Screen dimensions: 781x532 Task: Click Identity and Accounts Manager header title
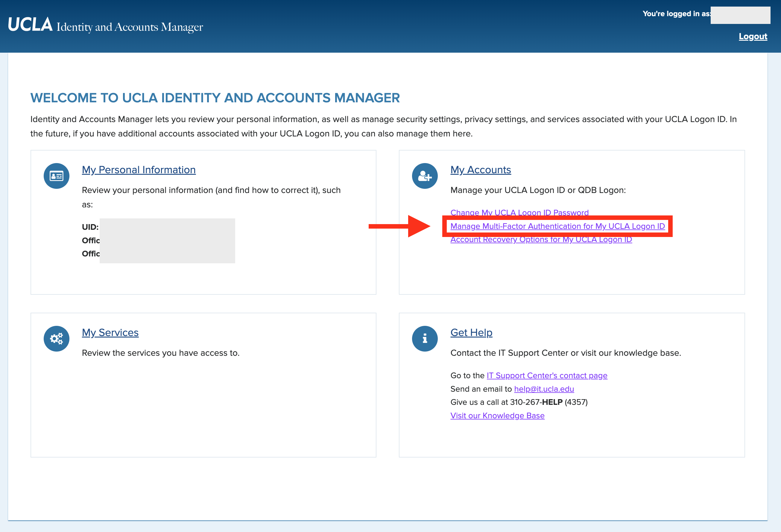click(x=130, y=27)
